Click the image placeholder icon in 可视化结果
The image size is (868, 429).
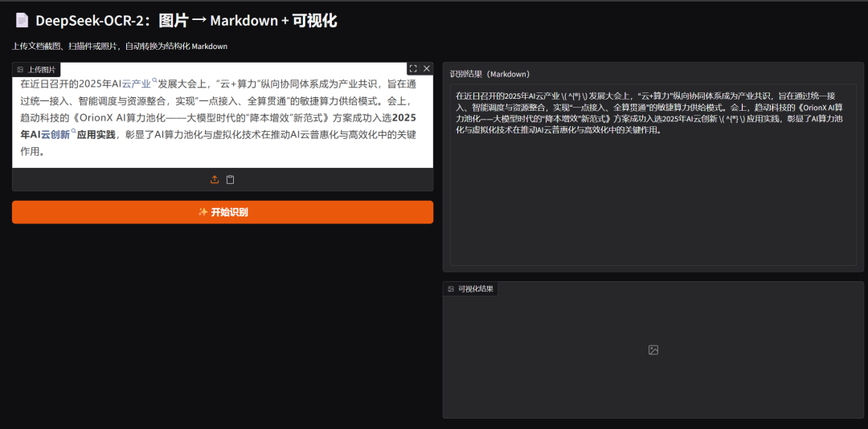pos(653,349)
